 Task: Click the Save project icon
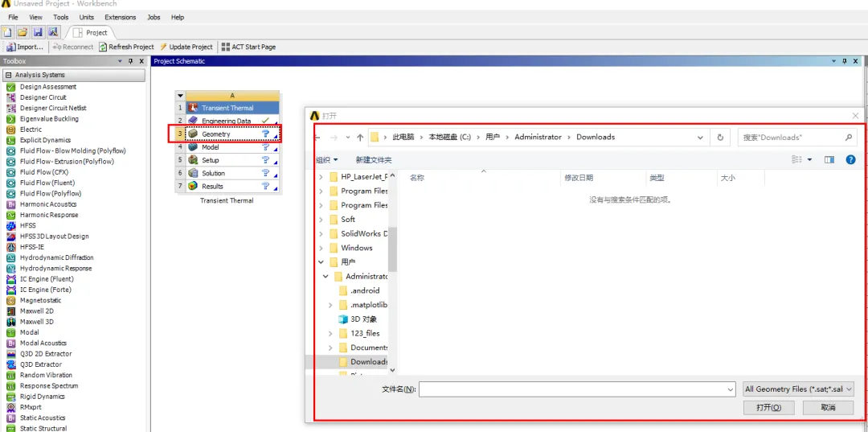coord(38,32)
